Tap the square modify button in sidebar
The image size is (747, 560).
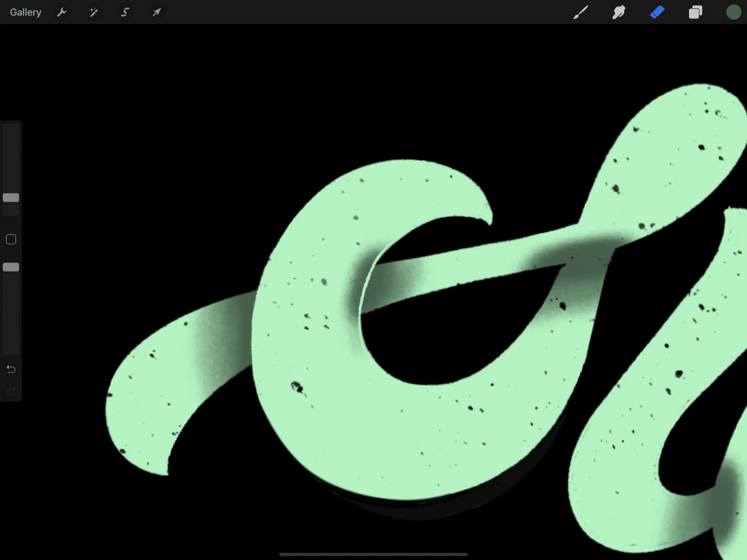coord(11,239)
